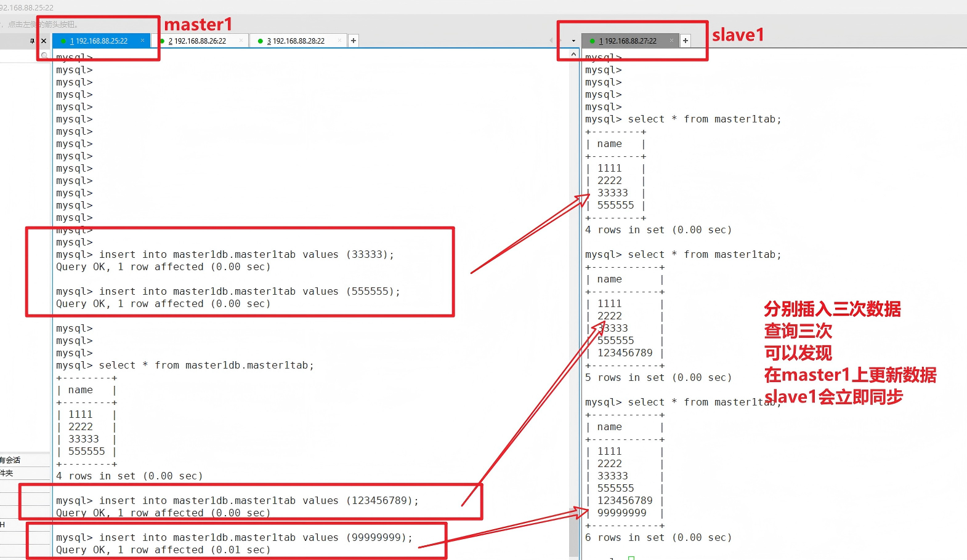Close the session manager side panel

44,41
